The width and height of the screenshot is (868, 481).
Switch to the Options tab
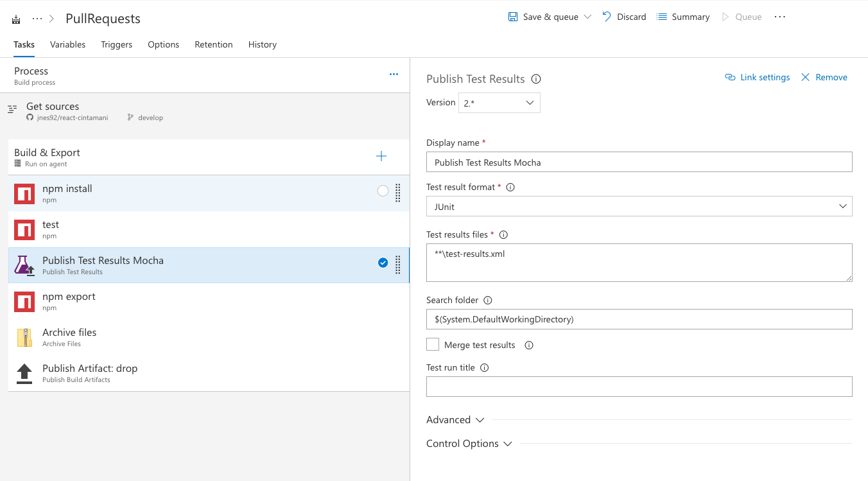coord(163,44)
